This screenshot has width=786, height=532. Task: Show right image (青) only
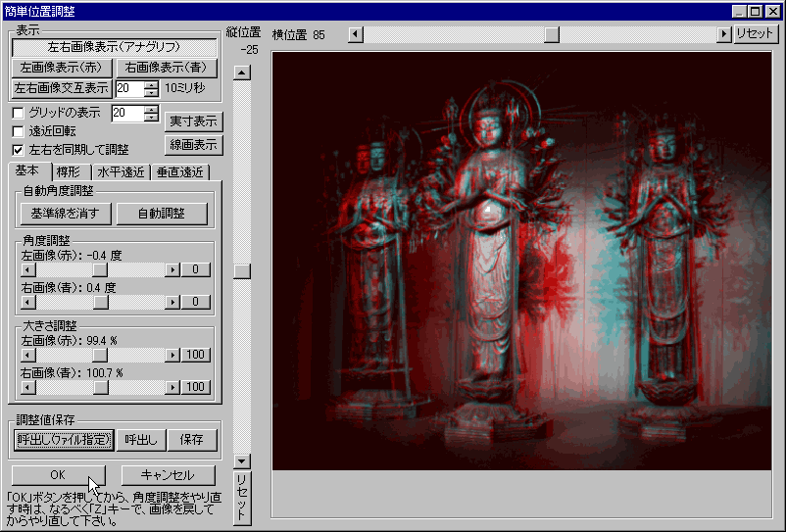point(167,68)
